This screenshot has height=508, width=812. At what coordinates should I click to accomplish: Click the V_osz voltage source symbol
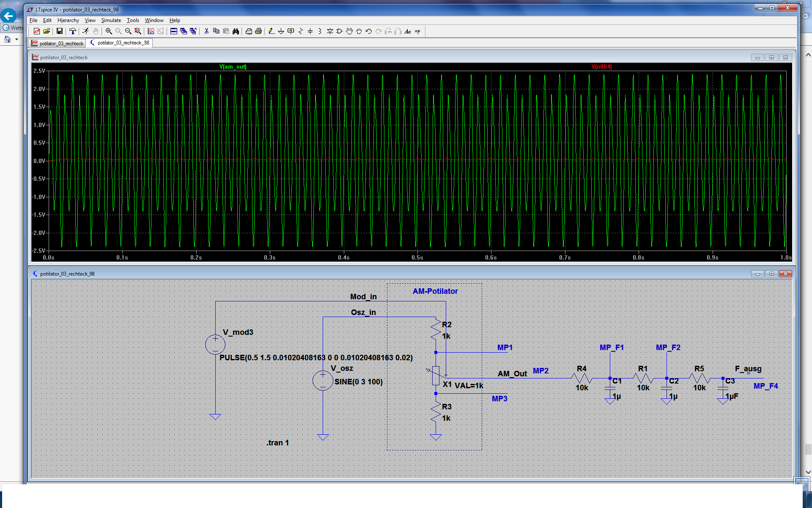323,380
